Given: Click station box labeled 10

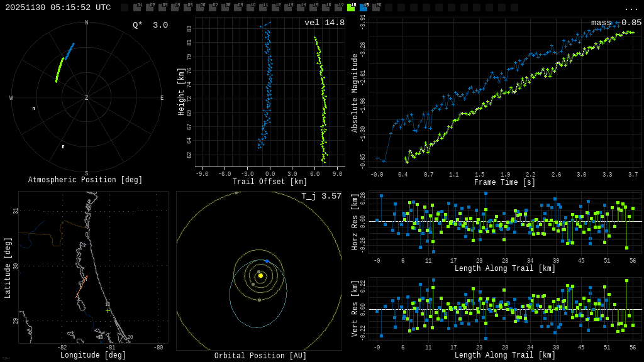Looking at the screenshot, I should pyautogui.click(x=250, y=8).
